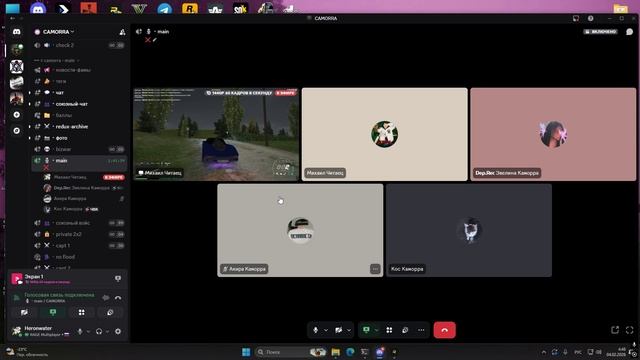Open Discord help icon in title bar

590,18
